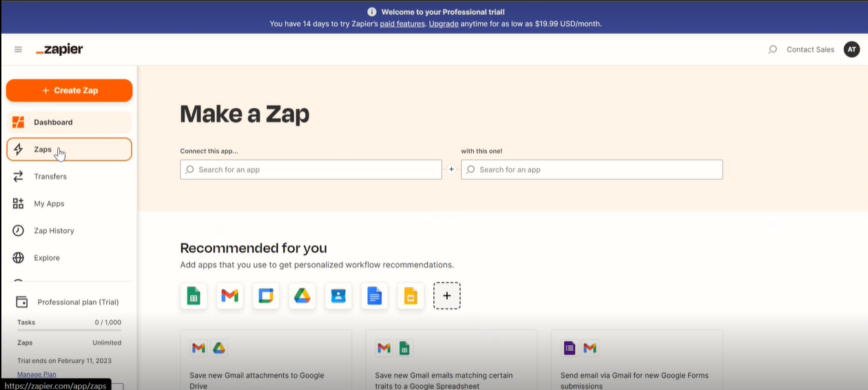
Task: Select the Google Contacts recommended app icon
Action: (x=338, y=296)
